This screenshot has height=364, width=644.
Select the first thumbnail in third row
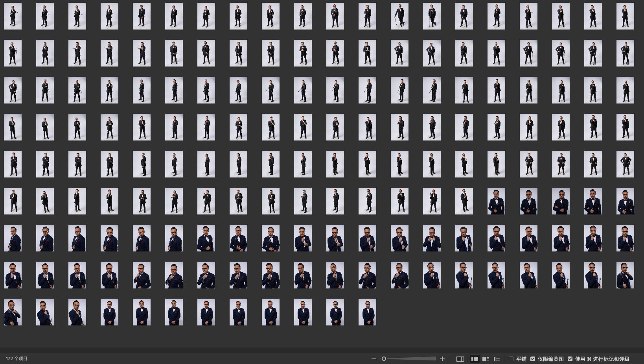point(13,90)
